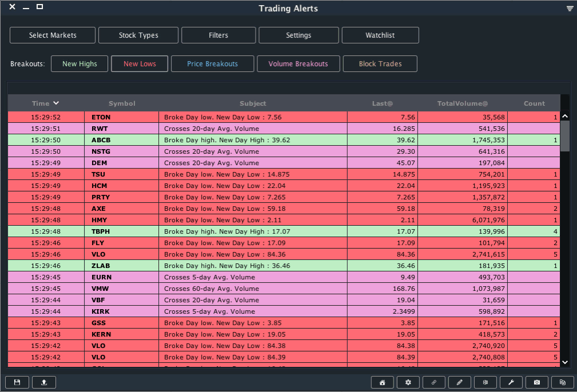Image resolution: width=577 pixels, height=392 pixels.
Task: Open the window menu at title bar right
Action: click(x=570, y=9)
